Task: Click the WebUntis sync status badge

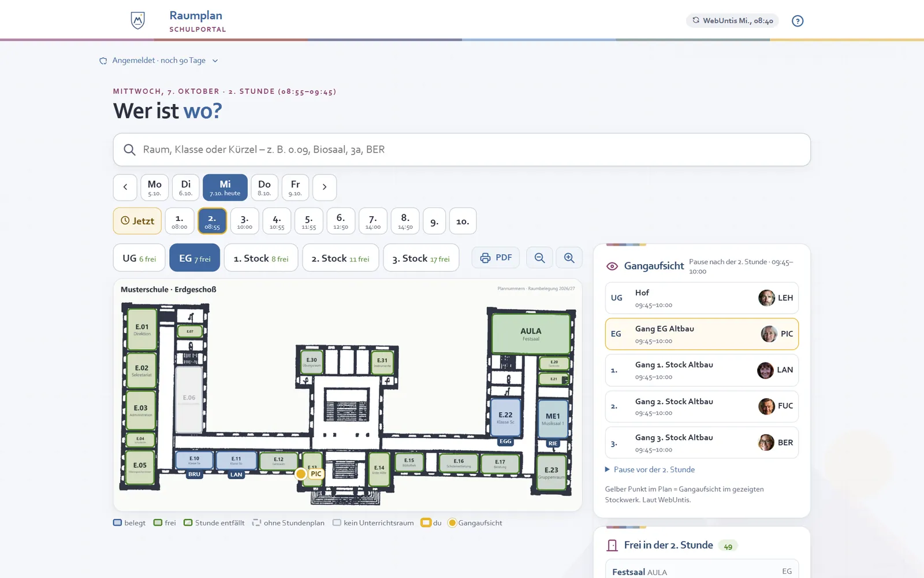Action: [732, 21]
